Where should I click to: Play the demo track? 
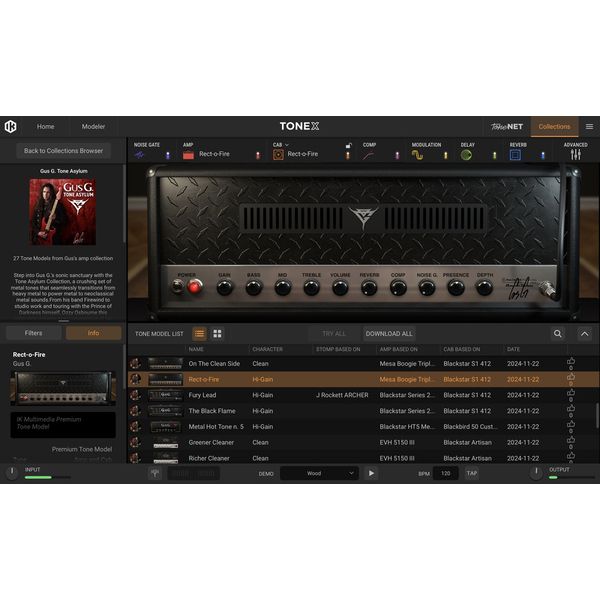(x=371, y=473)
